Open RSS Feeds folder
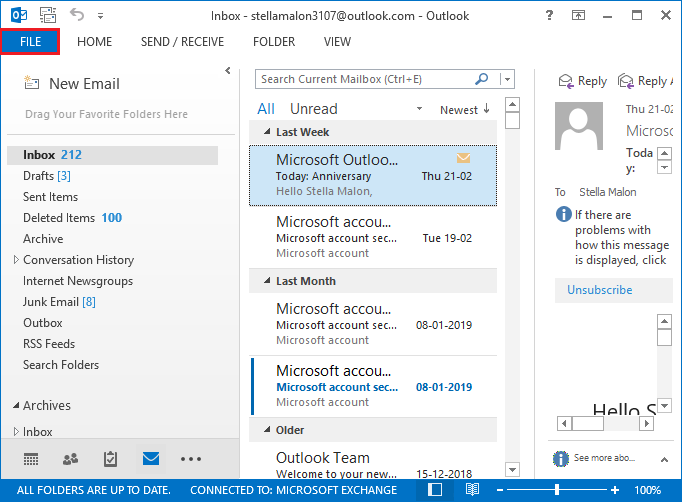Viewport: 682px width, 502px height. 49,344
